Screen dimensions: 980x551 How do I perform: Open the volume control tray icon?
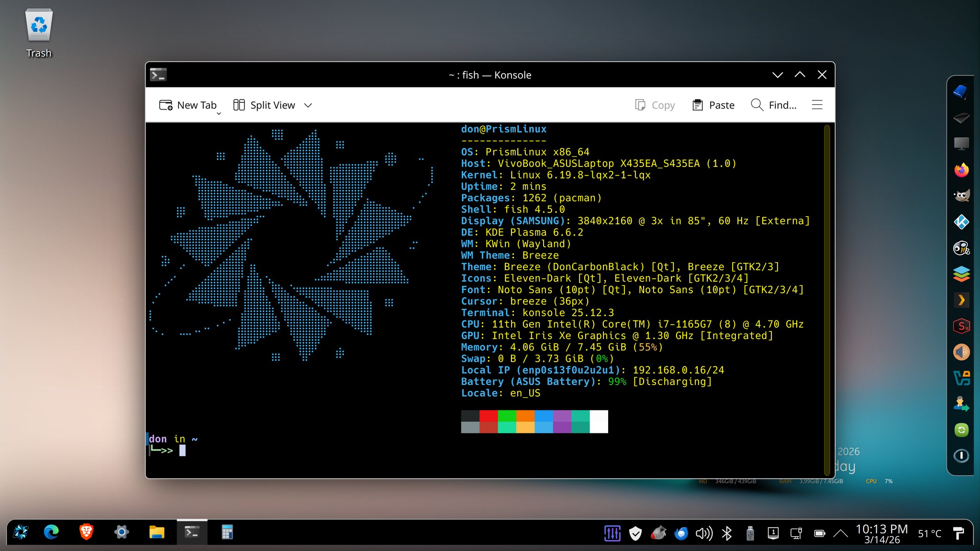tap(704, 533)
